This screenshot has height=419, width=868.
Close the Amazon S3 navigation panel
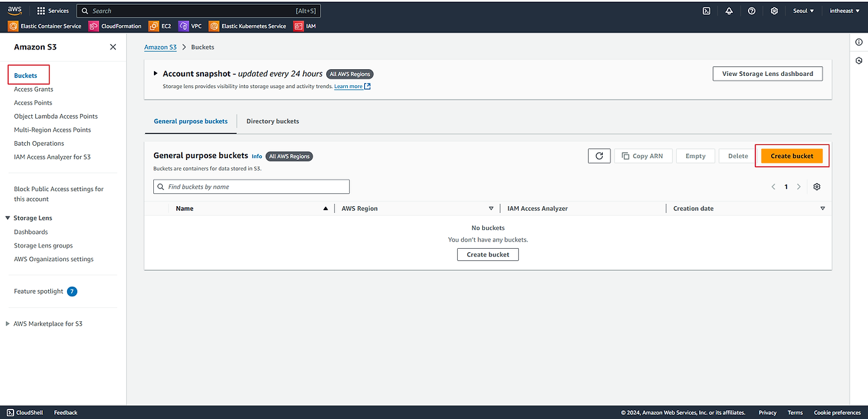113,47
